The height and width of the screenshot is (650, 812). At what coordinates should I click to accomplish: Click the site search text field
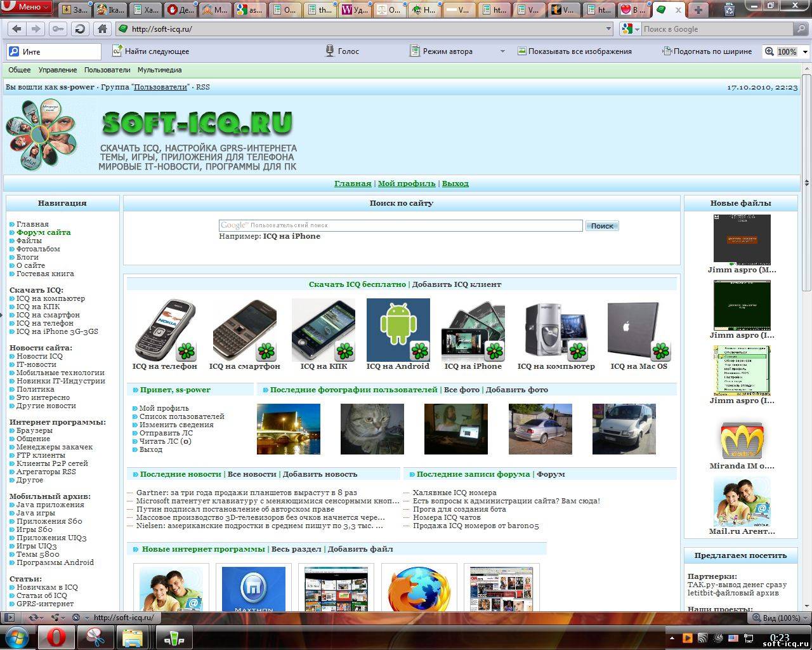(x=400, y=225)
